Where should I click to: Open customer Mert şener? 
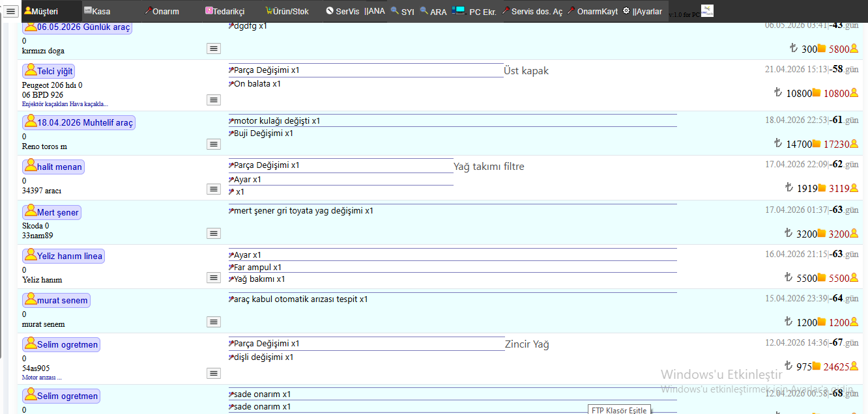click(x=51, y=212)
